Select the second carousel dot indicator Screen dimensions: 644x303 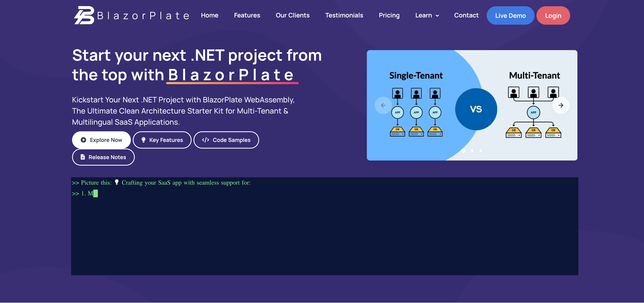[x=472, y=151]
